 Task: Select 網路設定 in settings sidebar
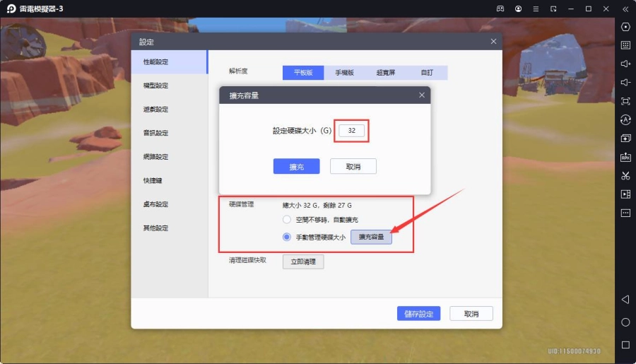[169, 157]
